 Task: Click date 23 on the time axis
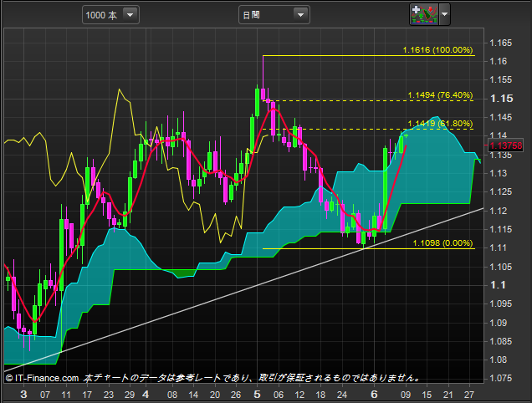109,395
